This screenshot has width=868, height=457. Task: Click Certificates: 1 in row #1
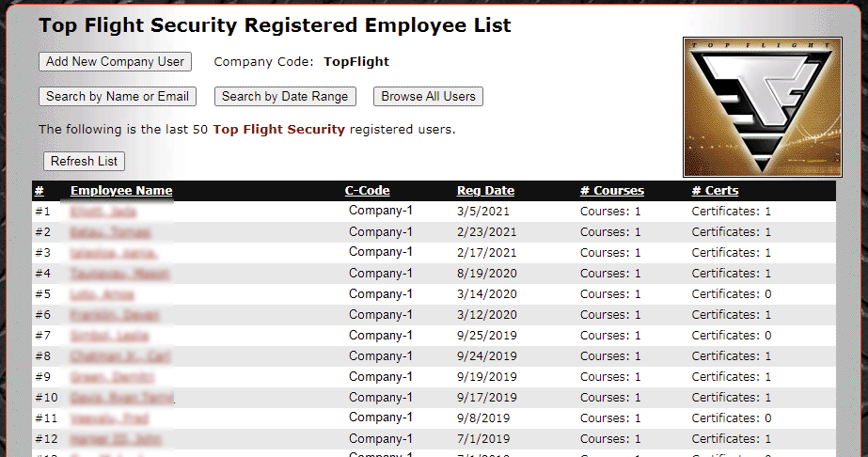(x=732, y=212)
